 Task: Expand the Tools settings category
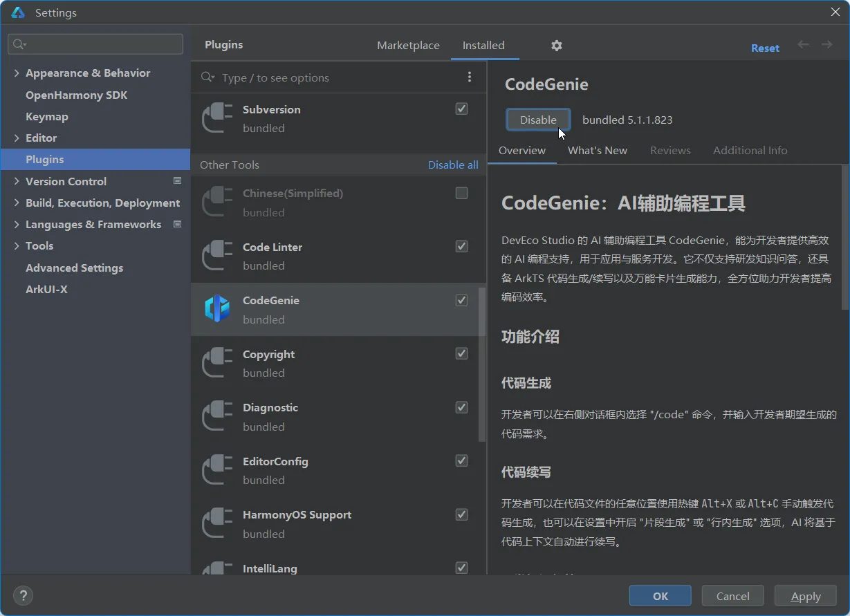tap(17, 246)
